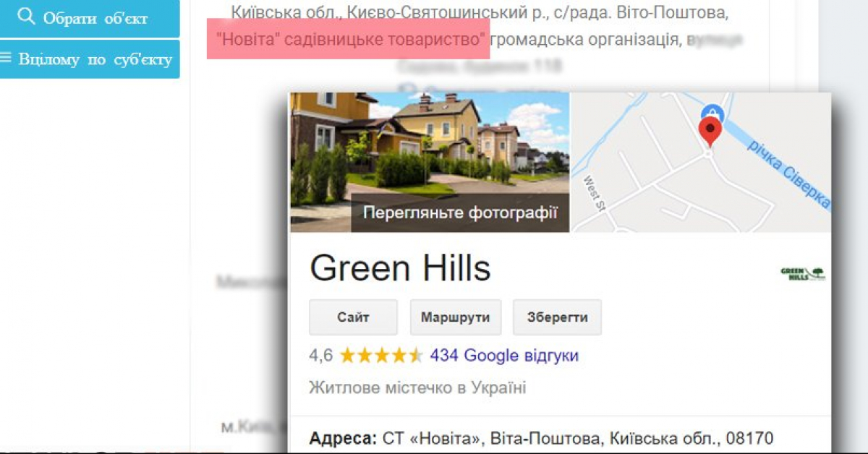Click the Адреса address line
Viewport: 868px width, 454px height.
point(541,438)
